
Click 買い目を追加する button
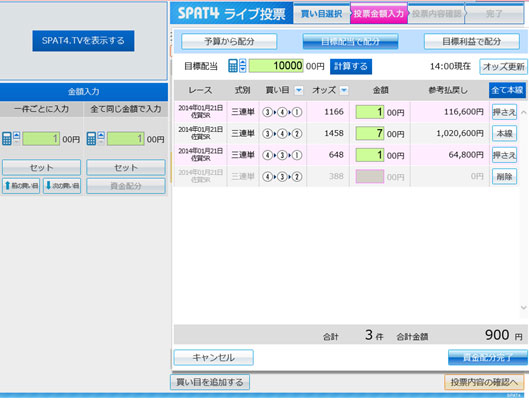click(210, 382)
